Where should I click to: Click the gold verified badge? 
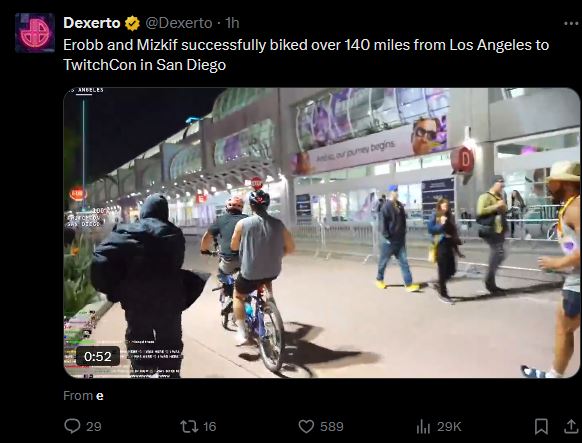[132, 23]
